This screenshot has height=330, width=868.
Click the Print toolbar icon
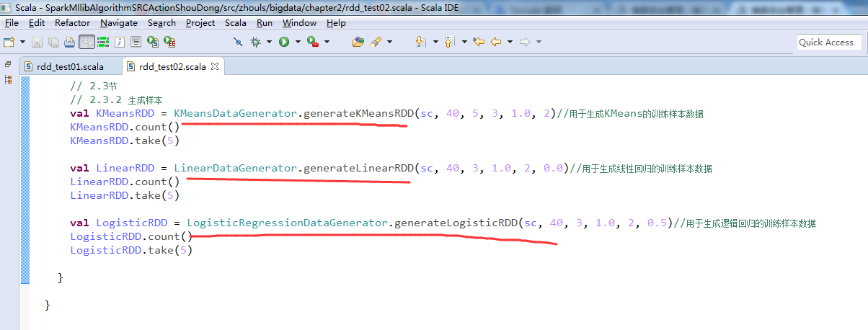tap(70, 43)
